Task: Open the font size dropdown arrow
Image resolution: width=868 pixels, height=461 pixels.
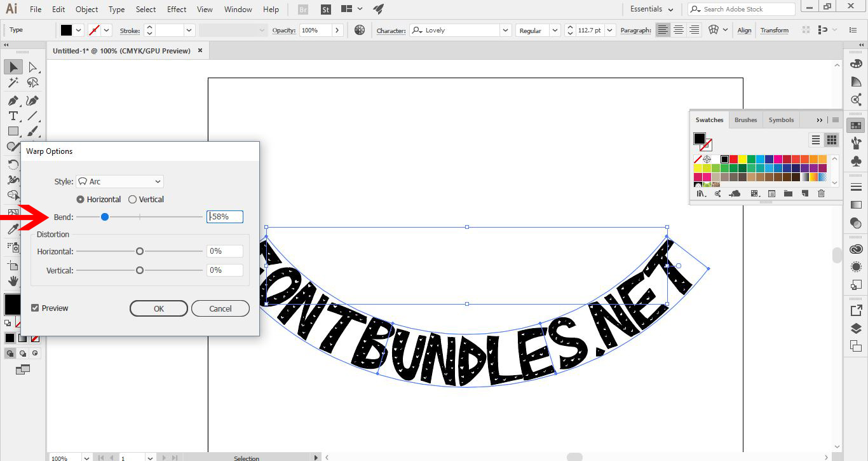Action: point(610,30)
